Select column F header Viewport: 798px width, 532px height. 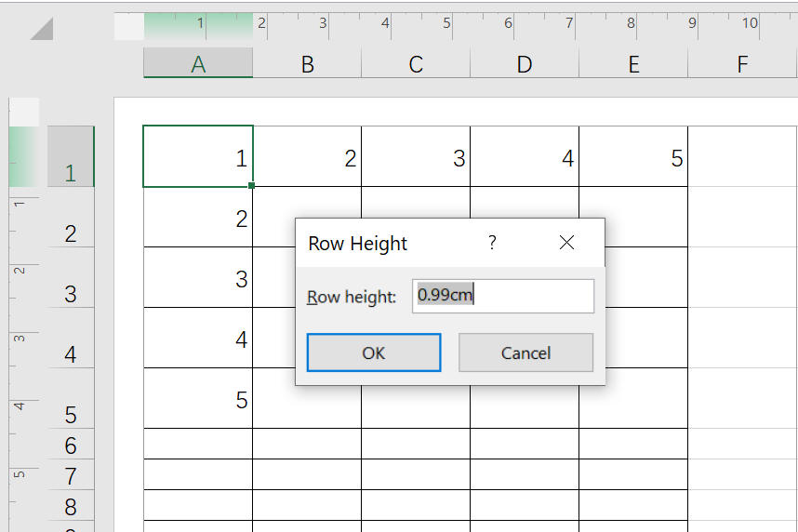tap(742, 64)
